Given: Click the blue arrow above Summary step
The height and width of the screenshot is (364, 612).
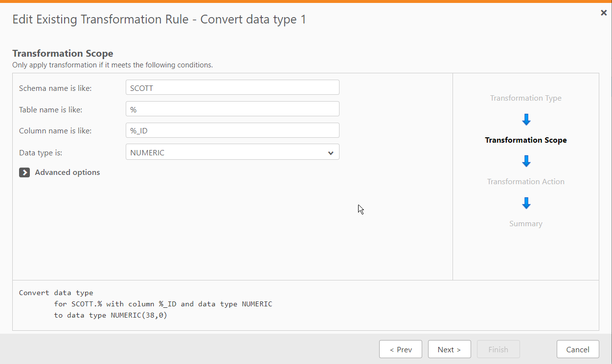Looking at the screenshot, I should 526,203.
